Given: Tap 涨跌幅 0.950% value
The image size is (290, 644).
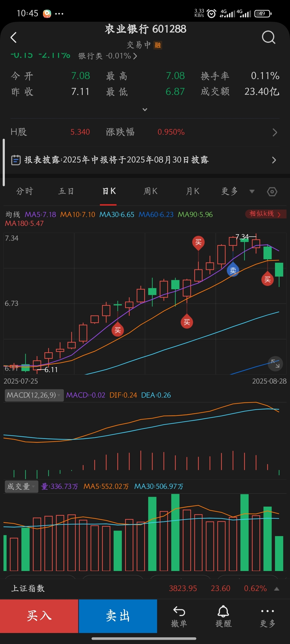Looking at the screenshot, I should [171, 132].
